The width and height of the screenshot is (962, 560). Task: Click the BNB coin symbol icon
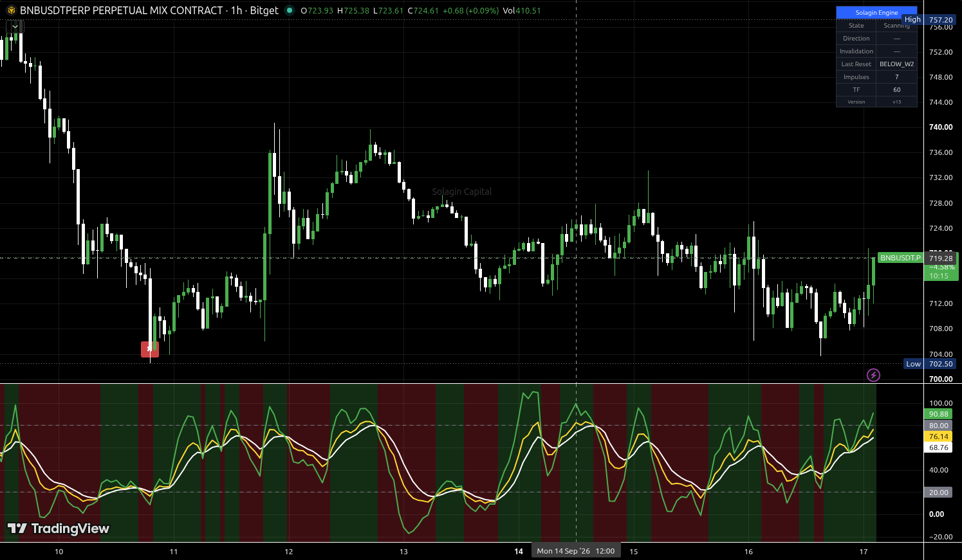[12, 10]
